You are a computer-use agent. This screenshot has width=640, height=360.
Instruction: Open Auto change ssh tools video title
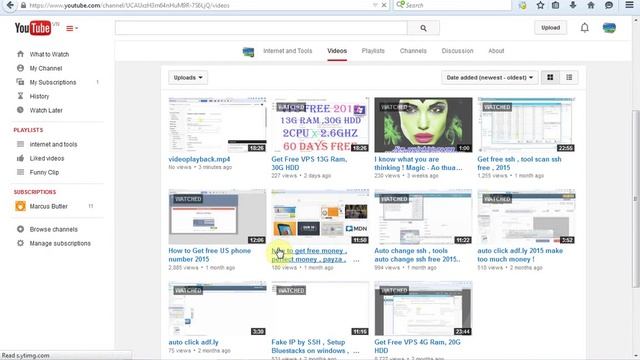click(x=417, y=255)
